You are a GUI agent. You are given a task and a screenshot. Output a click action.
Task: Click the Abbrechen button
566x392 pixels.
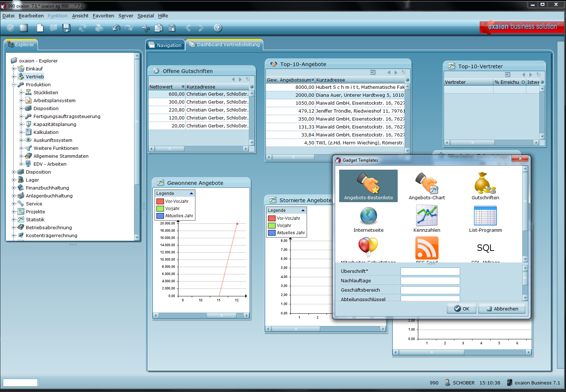(x=502, y=309)
